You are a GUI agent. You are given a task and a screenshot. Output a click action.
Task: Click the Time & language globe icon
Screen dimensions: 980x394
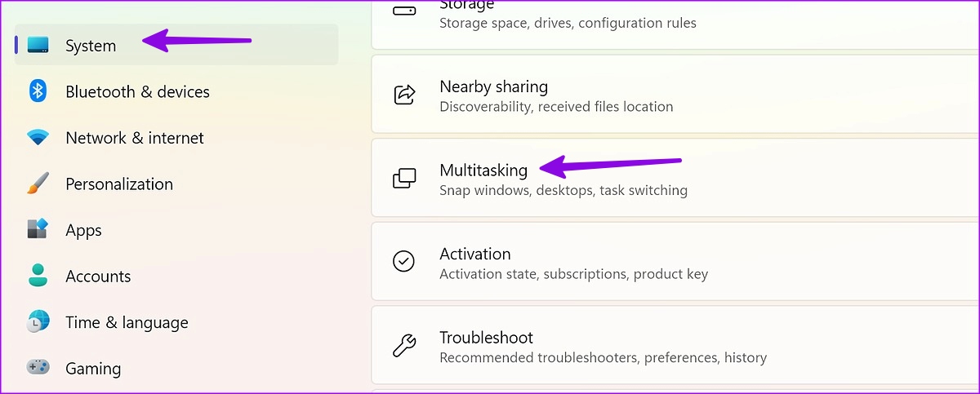[38, 321]
